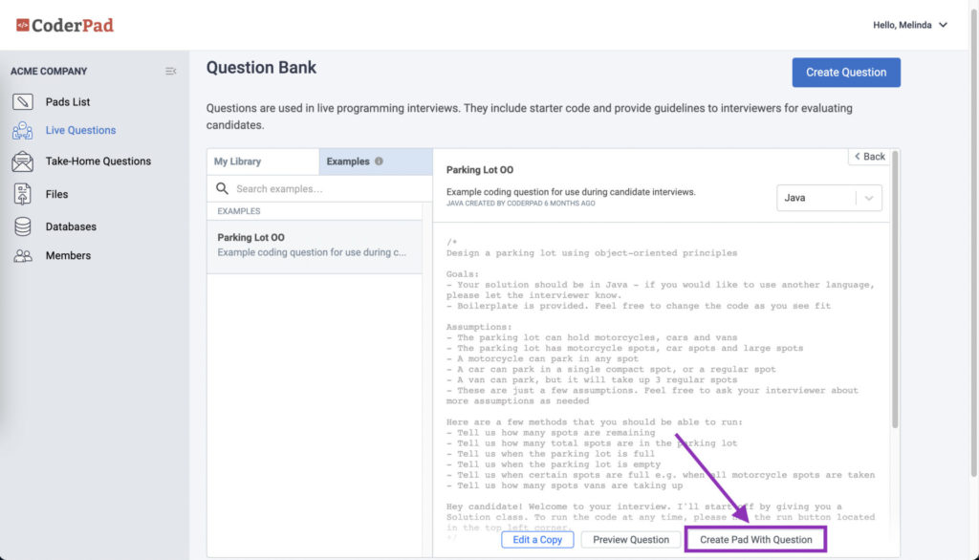Open the Hello, Melinda account menu
This screenshot has width=979, height=560.
click(910, 25)
